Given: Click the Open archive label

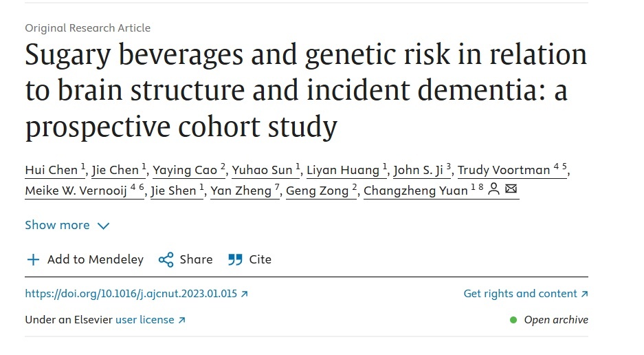Looking at the screenshot, I should coord(555,320).
